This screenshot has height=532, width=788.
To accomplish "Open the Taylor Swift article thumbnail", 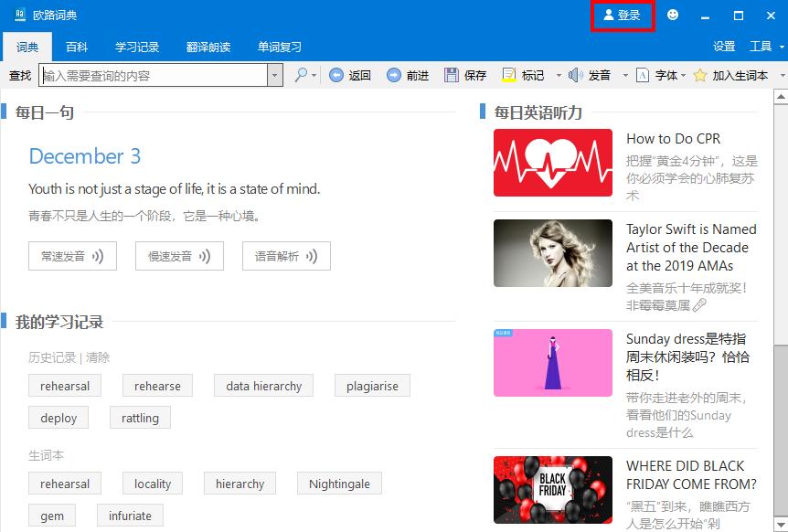I will (552, 253).
